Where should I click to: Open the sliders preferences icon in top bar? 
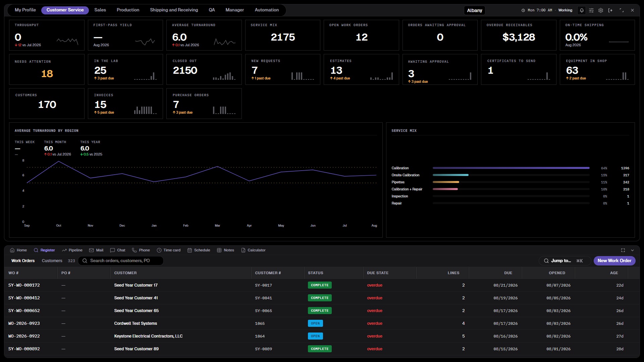click(x=591, y=10)
